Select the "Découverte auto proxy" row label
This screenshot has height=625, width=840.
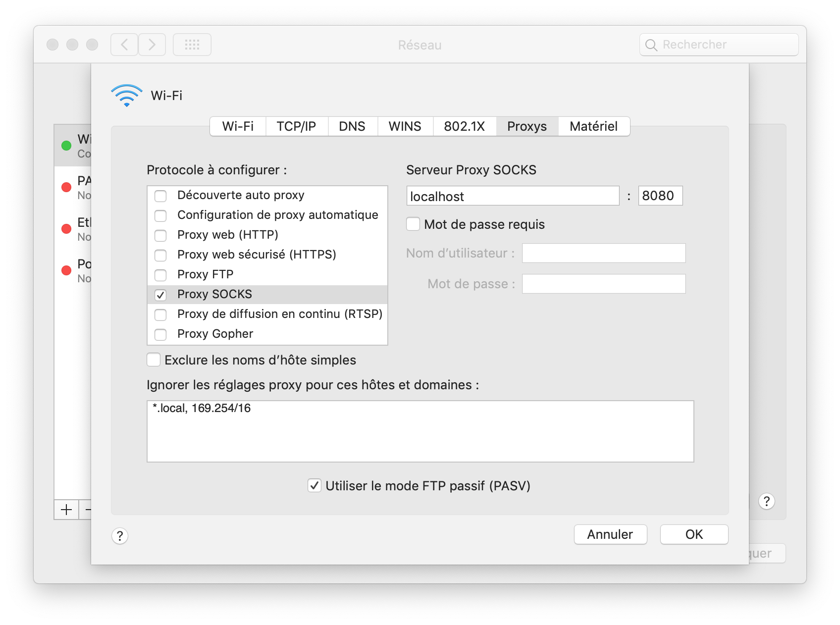tap(241, 195)
